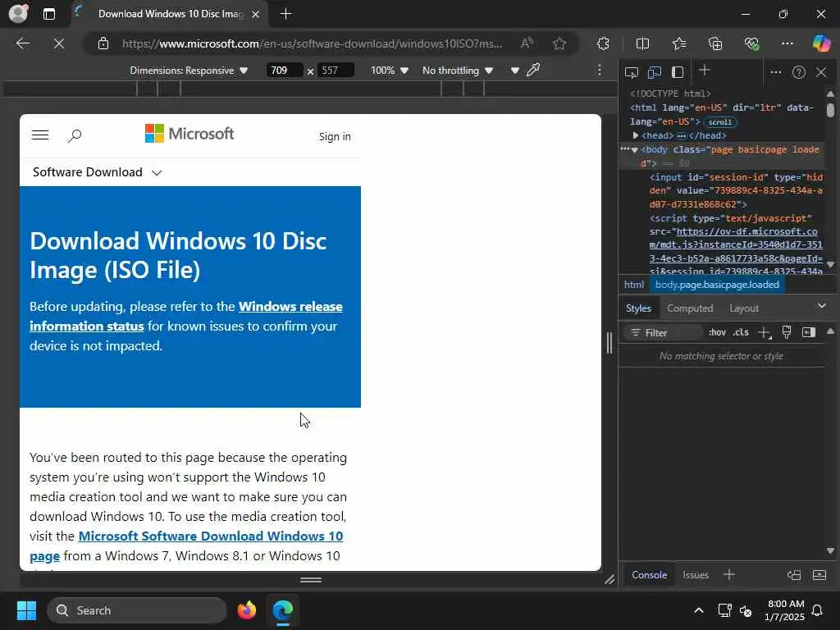View site information lock icon
The width and height of the screenshot is (840, 630).
point(103,43)
